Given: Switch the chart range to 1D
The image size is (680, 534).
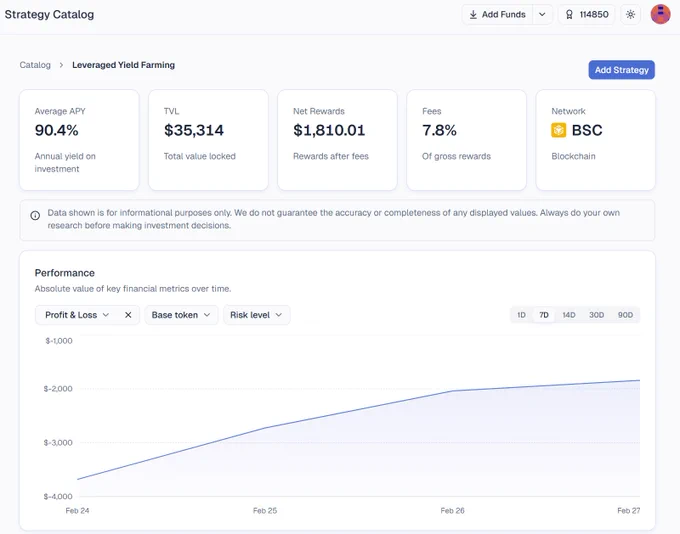Looking at the screenshot, I should coord(521,315).
